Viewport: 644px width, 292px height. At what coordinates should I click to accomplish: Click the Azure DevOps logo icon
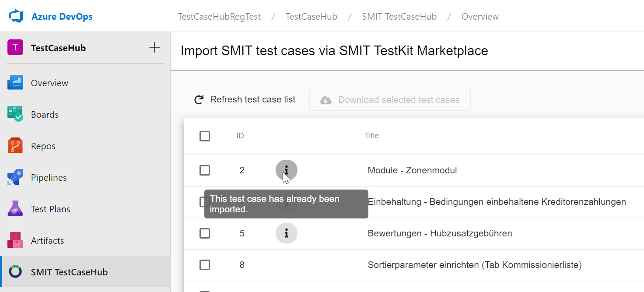16,17
